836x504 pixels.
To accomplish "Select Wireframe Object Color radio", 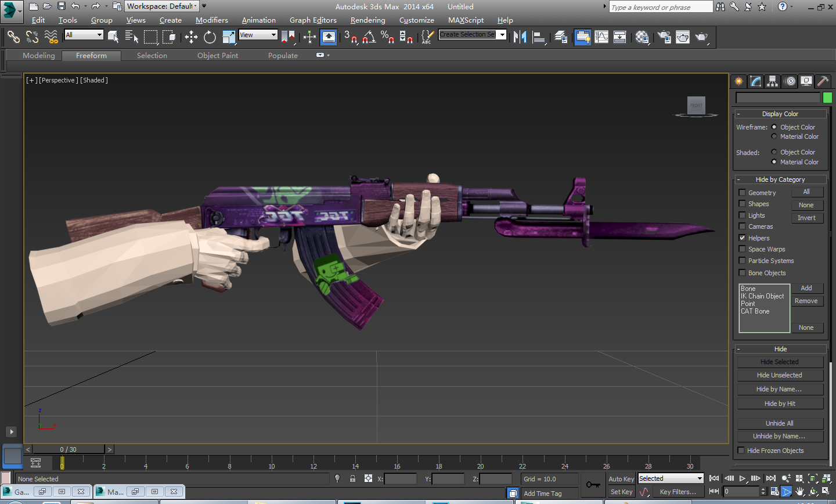I will coord(774,127).
